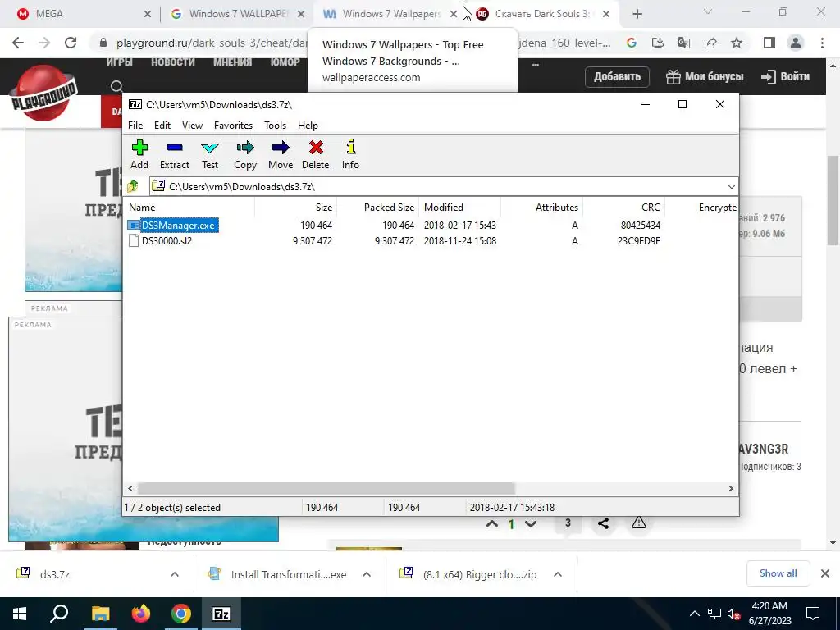The height and width of the screenshot is (630, 840).
Task: Expand the 7-Zip address path dropdown
Action: [731, 186]
